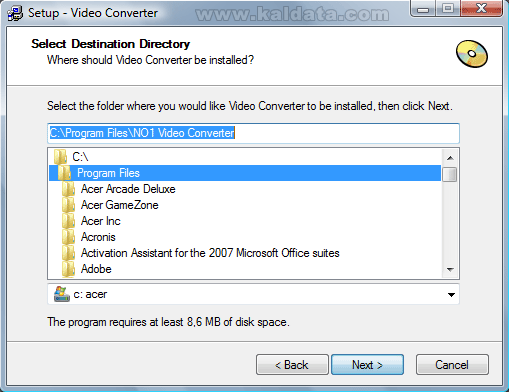Click the Setup icon in title bar

click(15, 13)
